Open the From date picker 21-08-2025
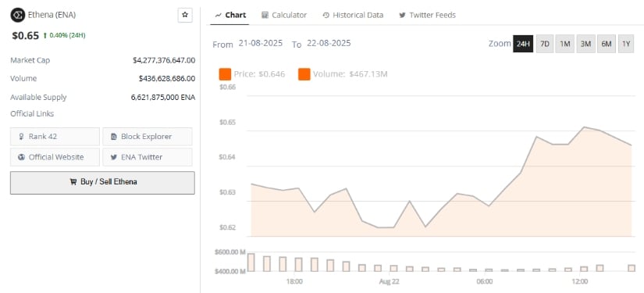The width and height of the screenshot is (644, 293). coord(261,43)
